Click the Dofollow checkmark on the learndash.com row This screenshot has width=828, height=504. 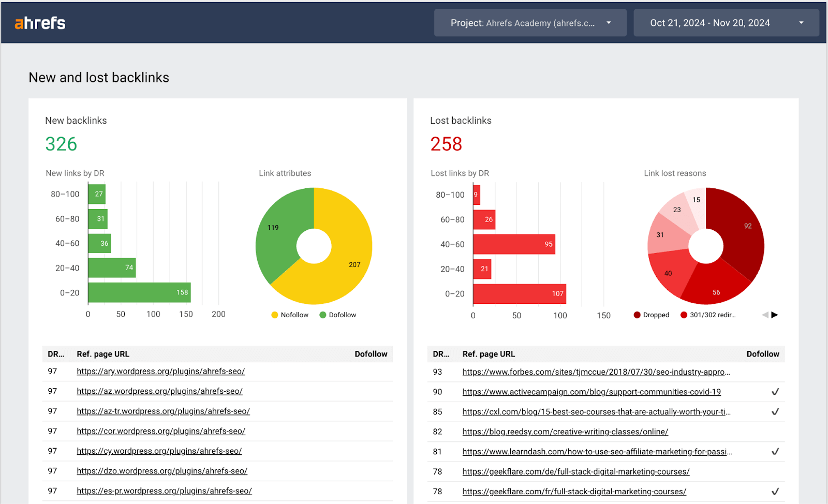(x=776, y=451)
